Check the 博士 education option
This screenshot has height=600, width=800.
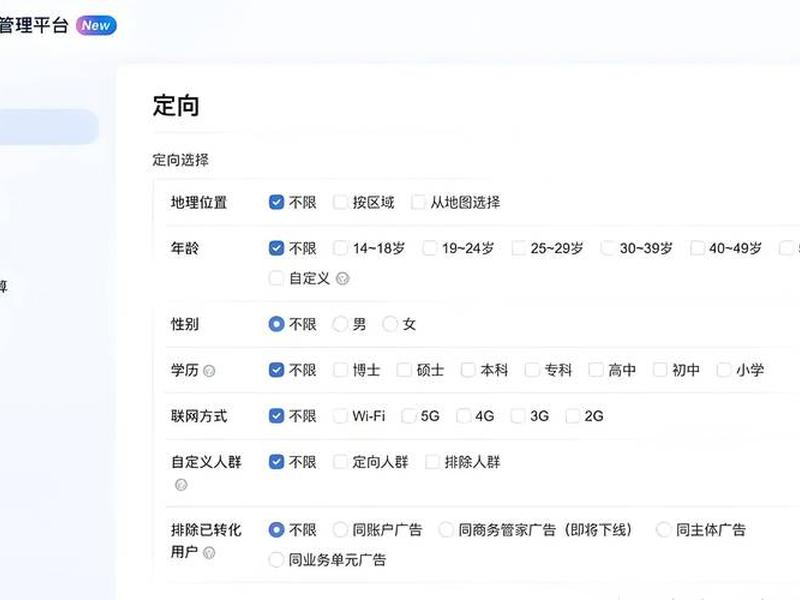(340, 370)
